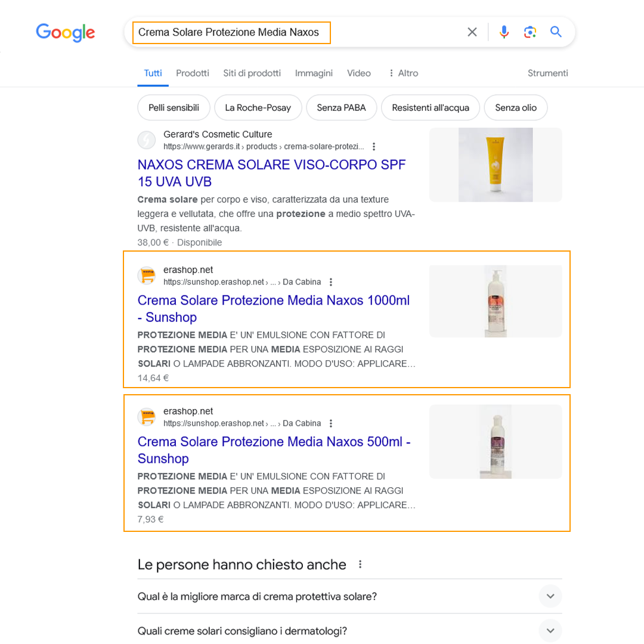Open three-dot menu for Naxos 500ml result
The height and width of the screenshot is (644, 644).
pos(332,423)
